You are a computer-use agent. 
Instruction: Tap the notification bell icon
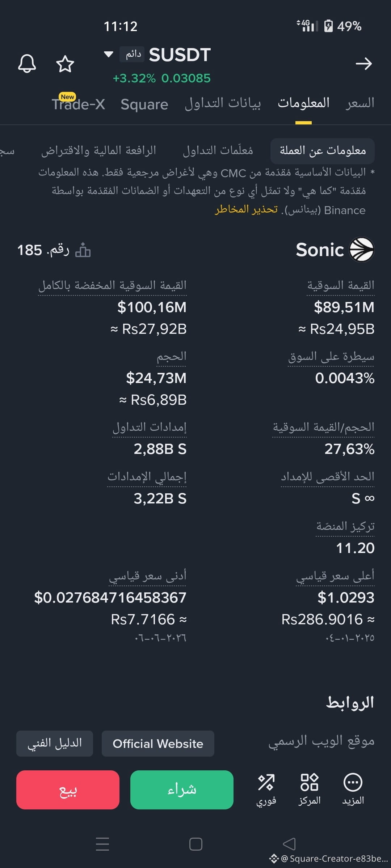pos(27,64)
